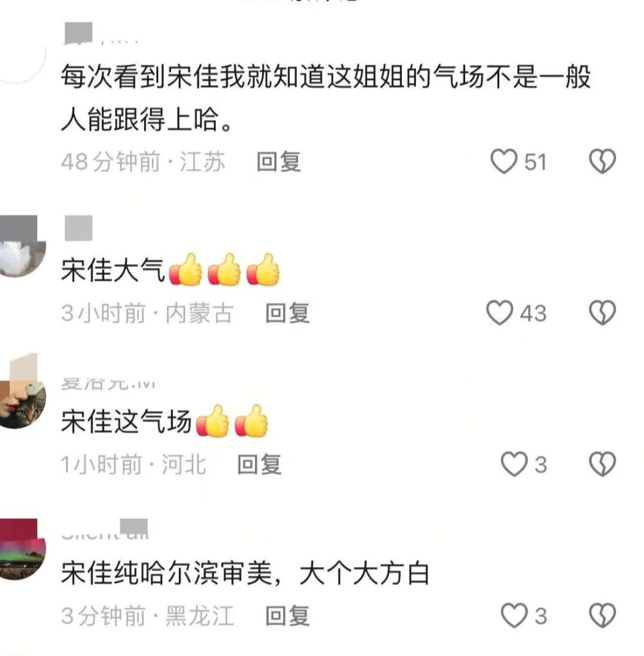Image resolution: width=644 pixels, height=656 pixels.
Task: Reply to the 3分钟前 黑龙江 comment
Action: pos(288,616)
